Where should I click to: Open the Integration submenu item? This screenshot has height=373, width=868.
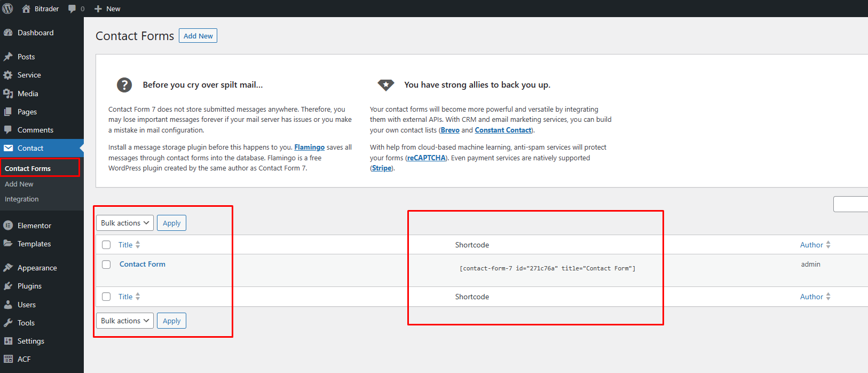point(22,199)
